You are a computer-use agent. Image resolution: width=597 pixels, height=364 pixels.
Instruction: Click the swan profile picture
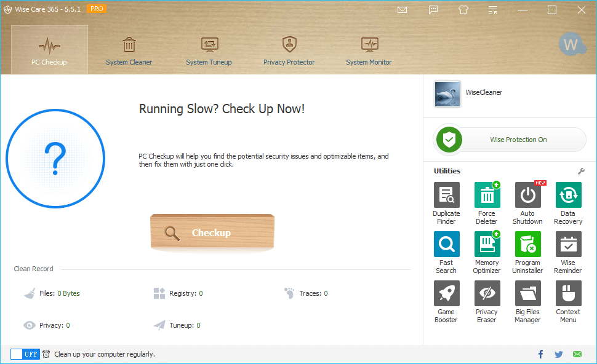[x=447, y=93]
